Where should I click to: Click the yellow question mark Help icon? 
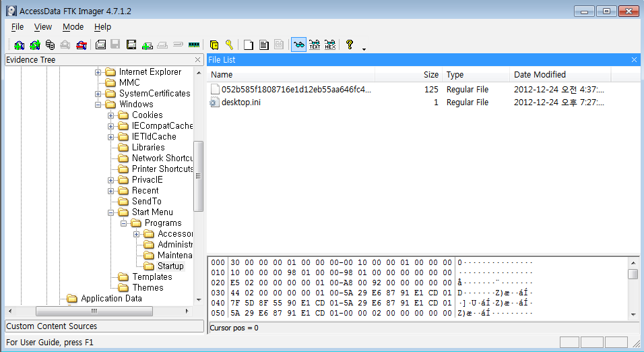[350, 45]
